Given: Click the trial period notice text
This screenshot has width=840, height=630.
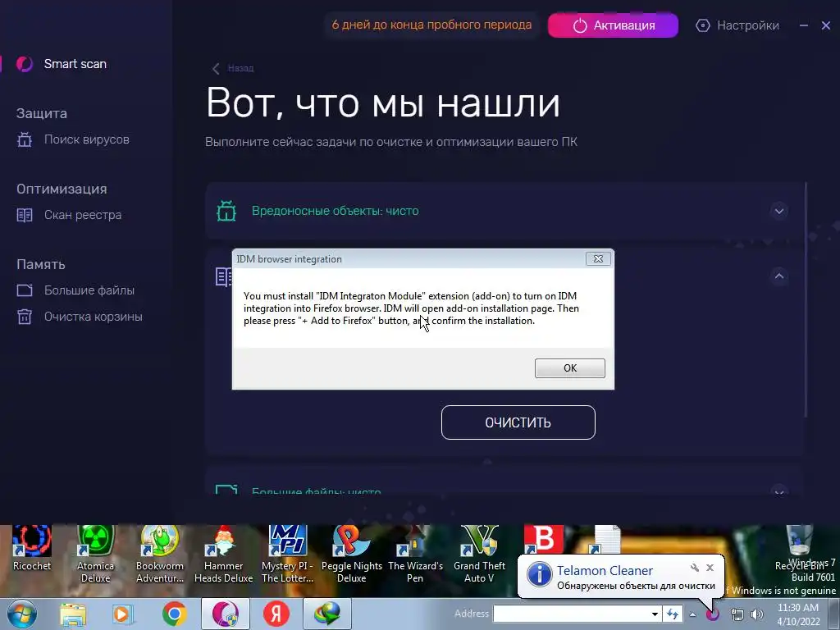Looking at the screenshot, I should coord(431,25).
